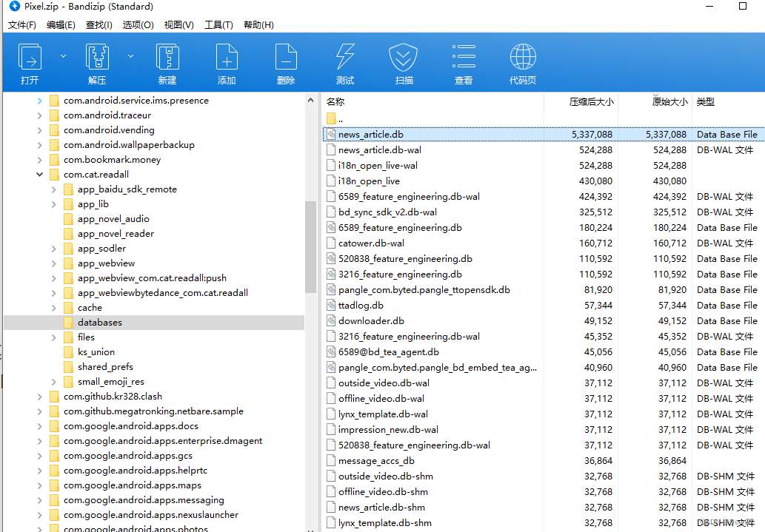Click the tree scrollbar up arrow
The width and height of the screenshot is (765, 532).
point(310,100)
